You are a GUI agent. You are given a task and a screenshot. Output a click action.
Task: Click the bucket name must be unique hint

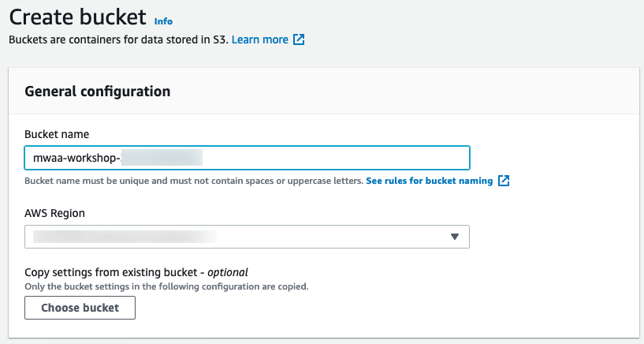click(194, 181)
